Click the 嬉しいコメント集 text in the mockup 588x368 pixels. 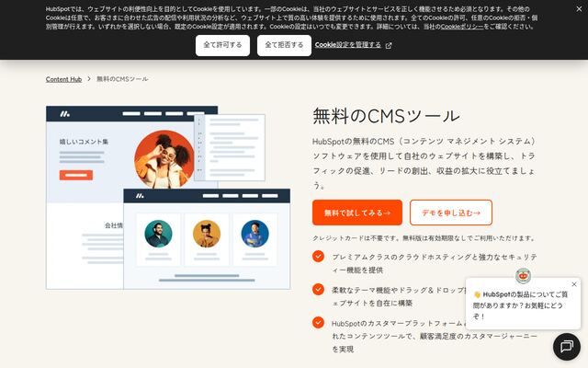click(x=84, y=142)
